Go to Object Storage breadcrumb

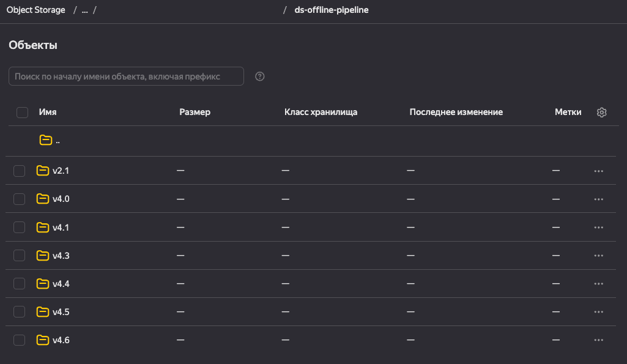(35, 10)
